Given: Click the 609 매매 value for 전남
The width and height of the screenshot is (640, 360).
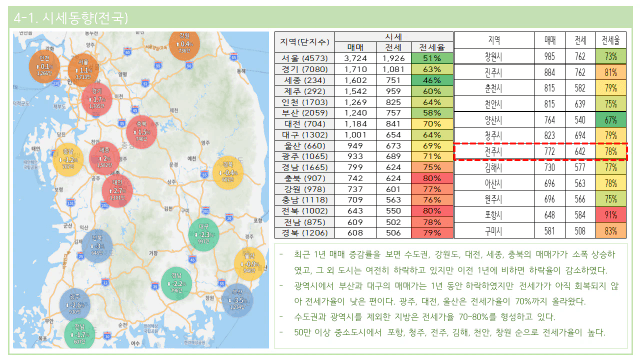Looking at the screenshot, I should coord(355,222).
